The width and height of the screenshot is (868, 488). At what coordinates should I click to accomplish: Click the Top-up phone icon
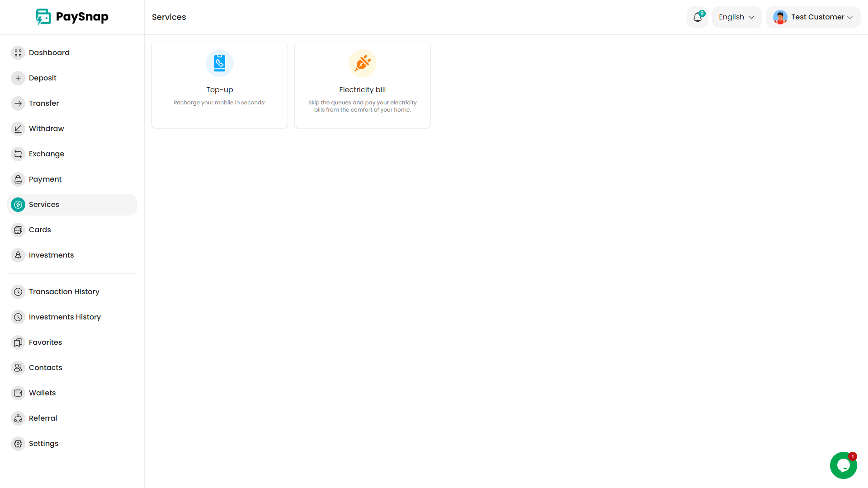point(220,63)
